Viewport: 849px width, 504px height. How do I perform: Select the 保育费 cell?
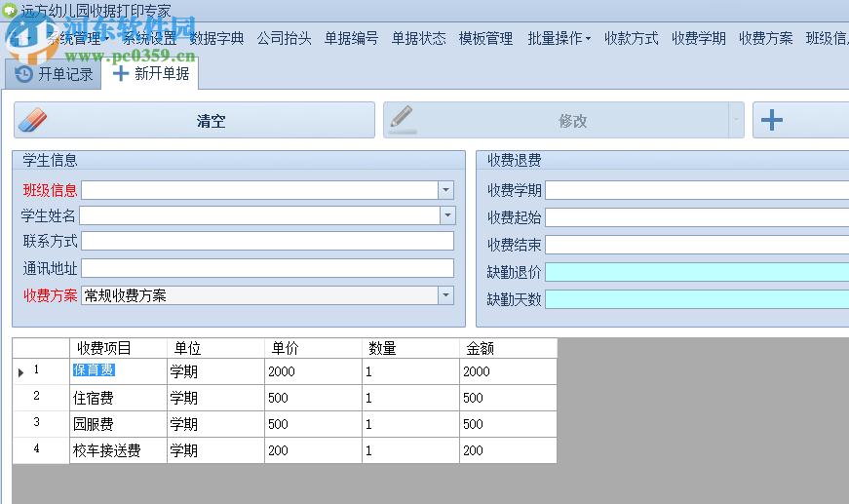(x=118, y=371)
